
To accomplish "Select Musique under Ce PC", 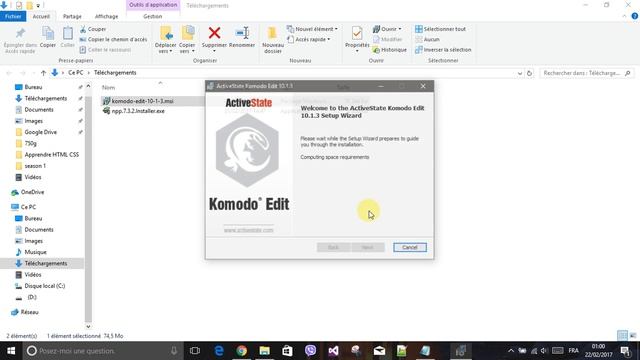I will point(35,252).
